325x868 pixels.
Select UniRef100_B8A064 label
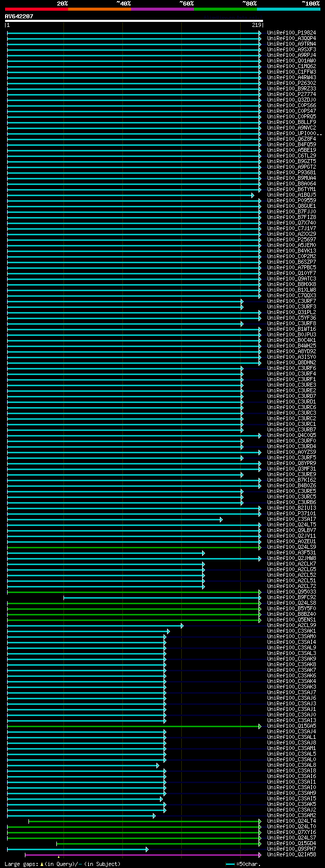[x=291, y=183]
